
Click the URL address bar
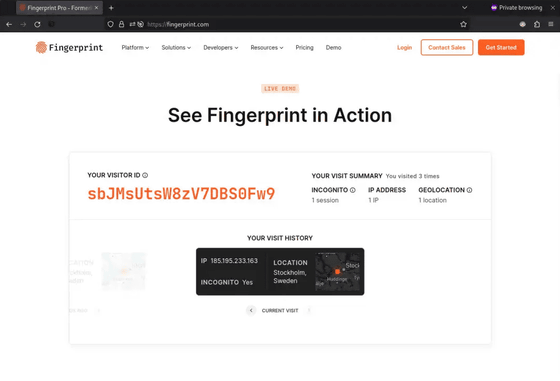tap(282, 24)
